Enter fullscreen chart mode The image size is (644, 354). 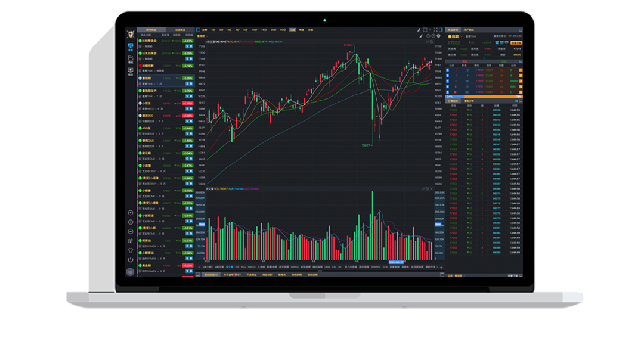click(x=435, y=29)
